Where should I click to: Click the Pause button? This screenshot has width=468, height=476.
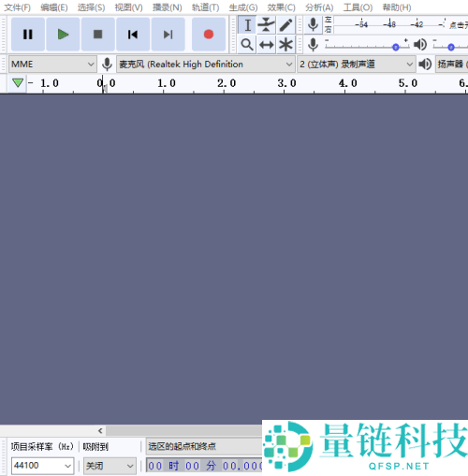pyautogui.click(x=28, y=35)
